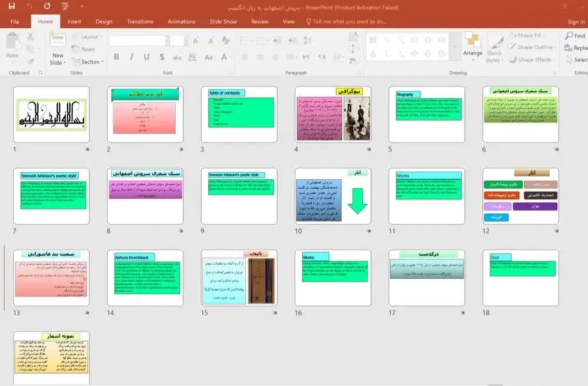Viewport: 588px width, 386px height.
Task: Save the presentation from the quick access toolbar
Action: (12, 6)
